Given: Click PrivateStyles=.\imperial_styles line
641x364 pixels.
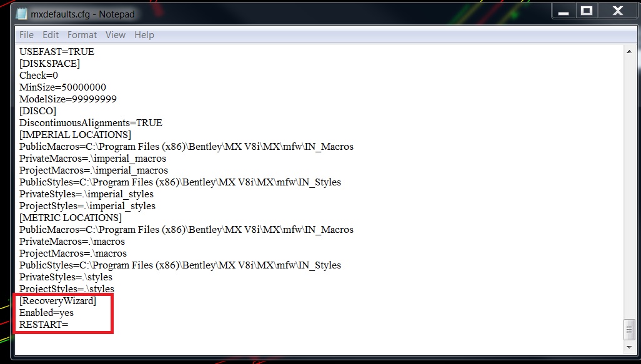Looking at the screenshot, I should [86, 194].
